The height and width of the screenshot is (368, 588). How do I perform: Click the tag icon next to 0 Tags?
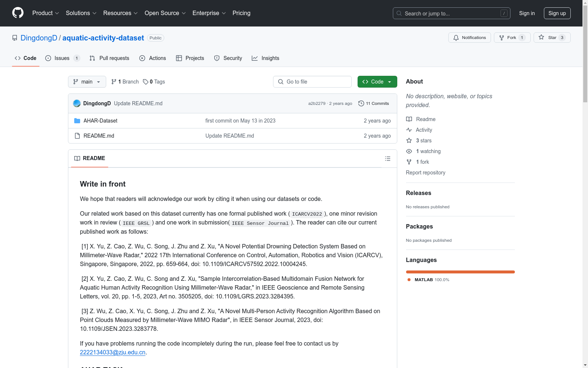point(146,82)
